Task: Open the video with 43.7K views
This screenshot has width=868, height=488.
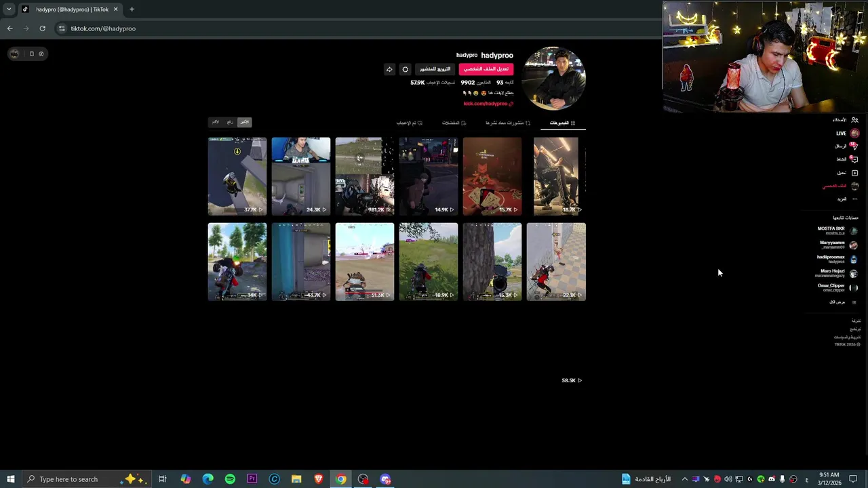Action: 301,262
